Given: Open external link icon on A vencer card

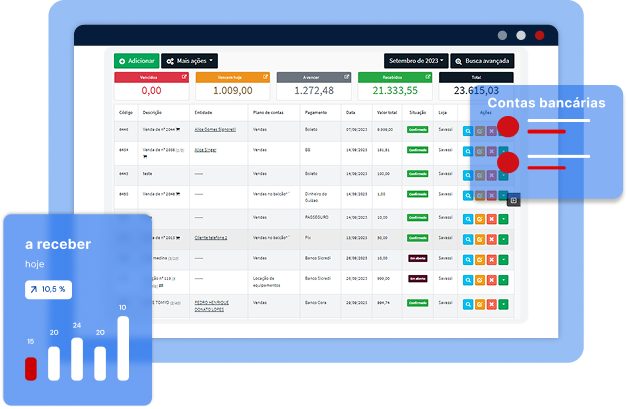Looking at the screenshot, I should (x=346, y=77).
